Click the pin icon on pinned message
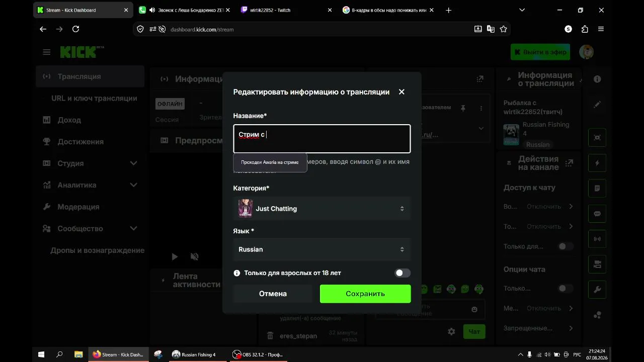Screen dimensions: 644x362 coord(463,108)
